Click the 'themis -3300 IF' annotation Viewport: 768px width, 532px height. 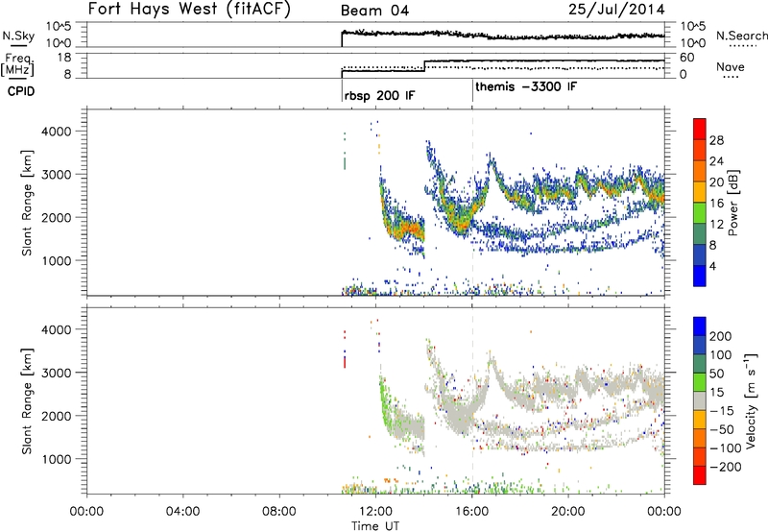click(x=526, y=86)
